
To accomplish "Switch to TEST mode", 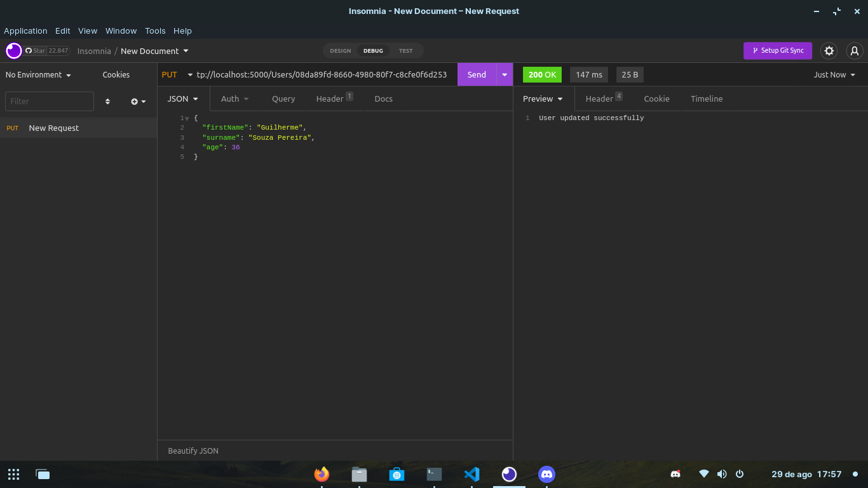I will (406, 51).
